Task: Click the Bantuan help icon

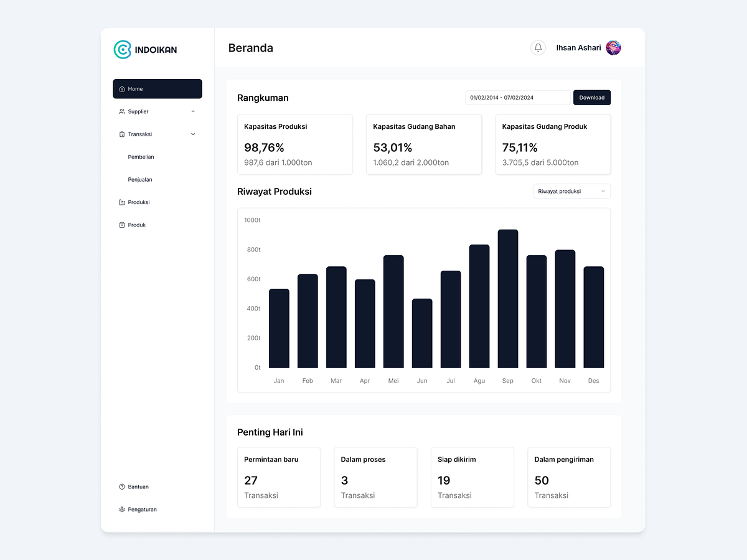Action: [x=121, y=487]
